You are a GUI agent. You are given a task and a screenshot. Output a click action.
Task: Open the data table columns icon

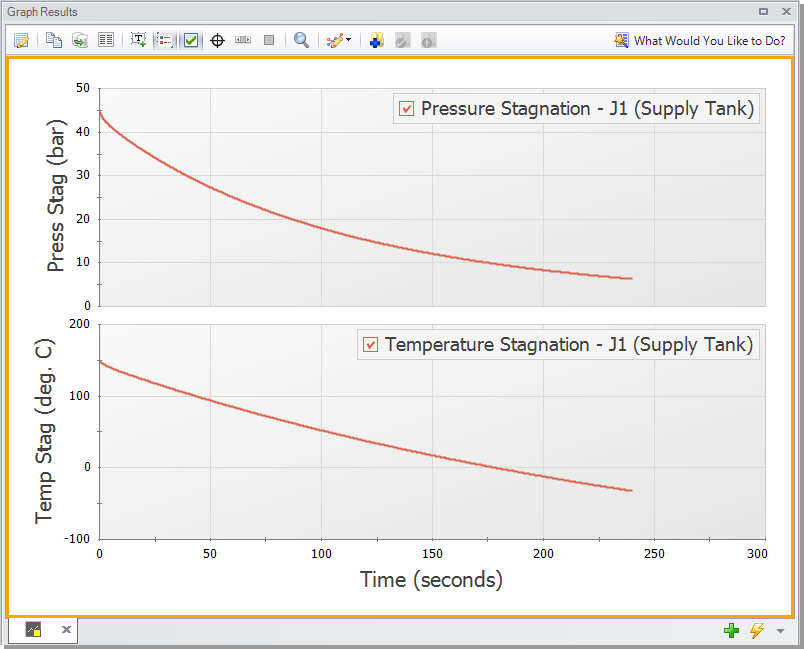coord(105,41)
